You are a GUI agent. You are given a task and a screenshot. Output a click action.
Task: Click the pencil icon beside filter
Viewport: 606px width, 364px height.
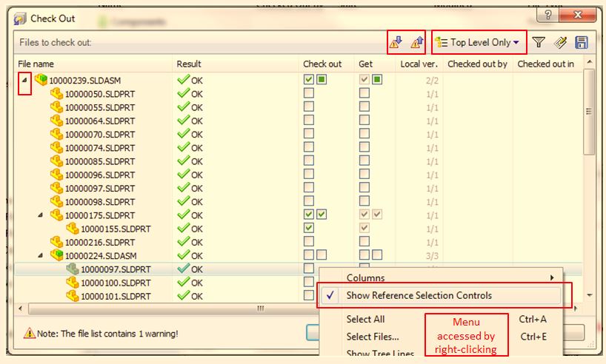tap(560, 43)
